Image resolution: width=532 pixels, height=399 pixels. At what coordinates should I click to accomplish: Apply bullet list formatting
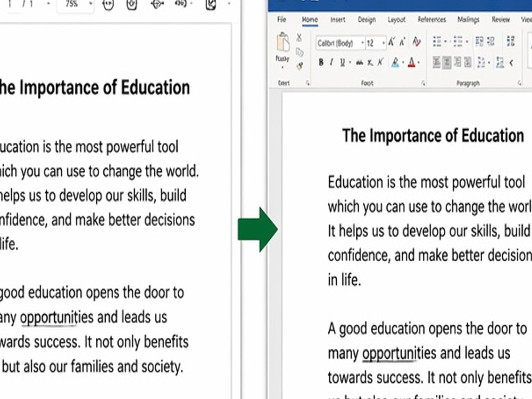click(437, 41)
